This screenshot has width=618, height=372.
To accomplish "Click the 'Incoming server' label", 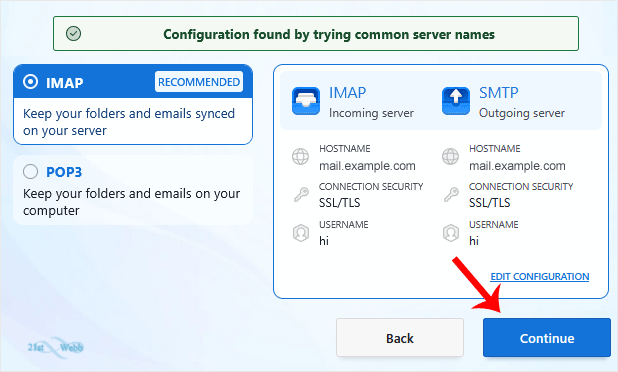I will pyautogui.click(x=371, y=113).
